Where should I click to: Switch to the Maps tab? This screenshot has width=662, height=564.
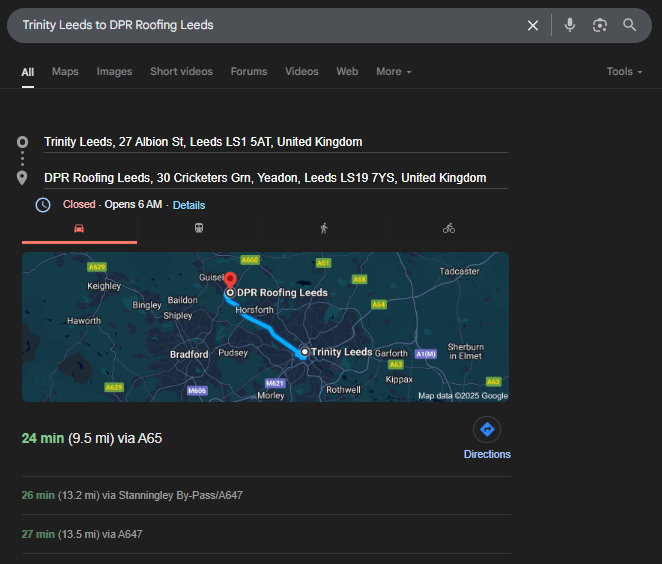click(65, 71)
